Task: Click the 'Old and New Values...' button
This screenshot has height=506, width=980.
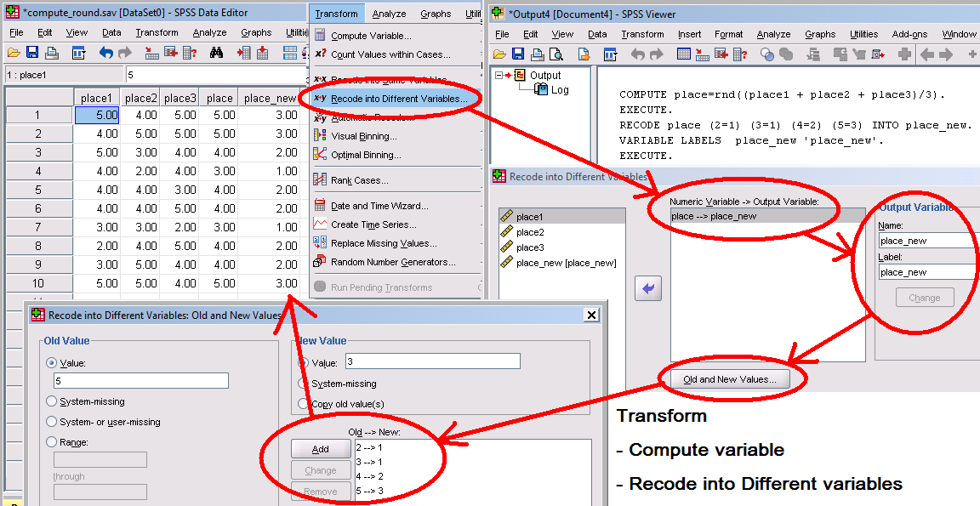Action: coord(729,379)
